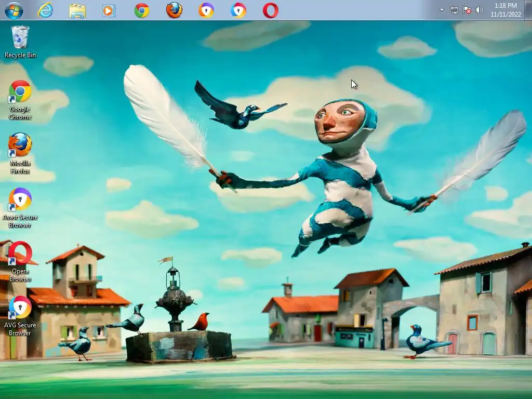The height and width of the screenshot is (399, 532).
Task: Open the Windows Start menu orb
Action: click(x=14, y=10)
